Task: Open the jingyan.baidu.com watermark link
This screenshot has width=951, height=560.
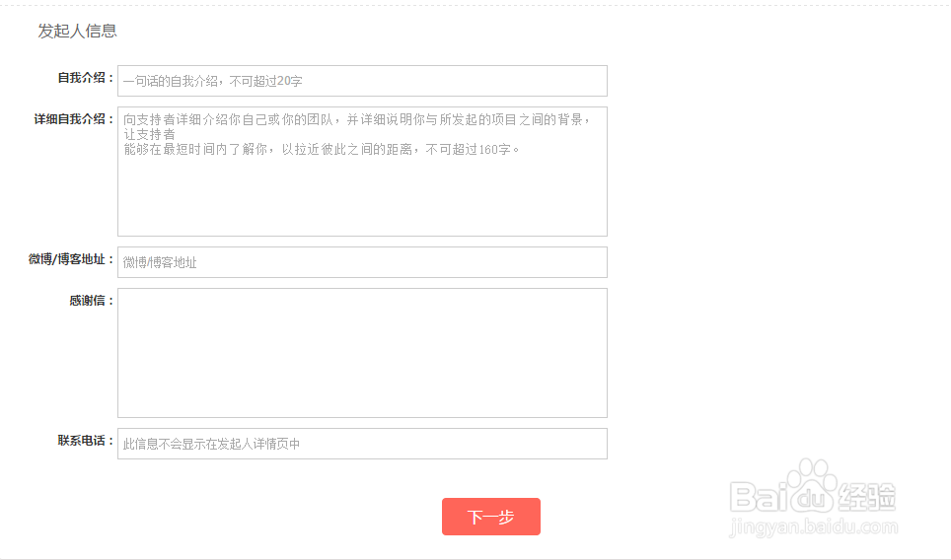Action: 814,526
